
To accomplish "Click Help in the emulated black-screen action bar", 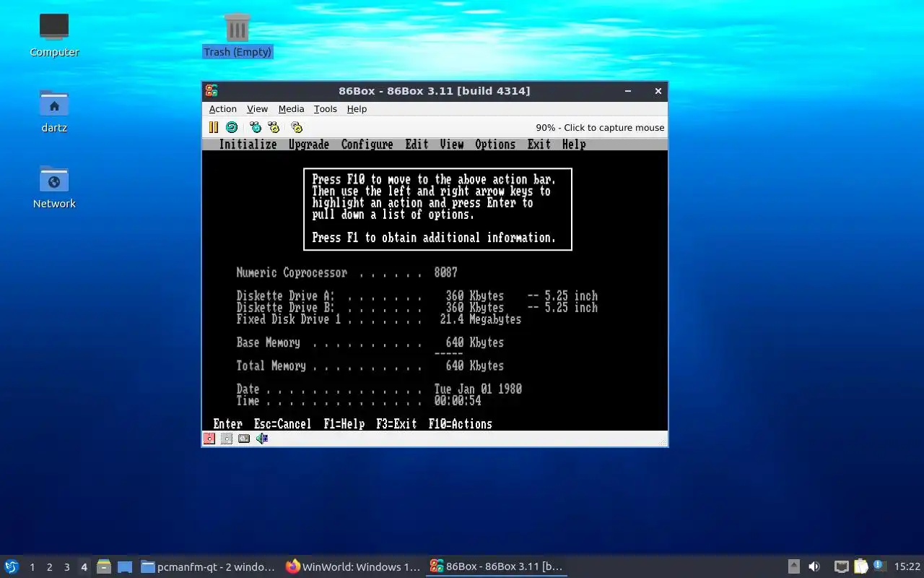I will (x=574, y=144).
